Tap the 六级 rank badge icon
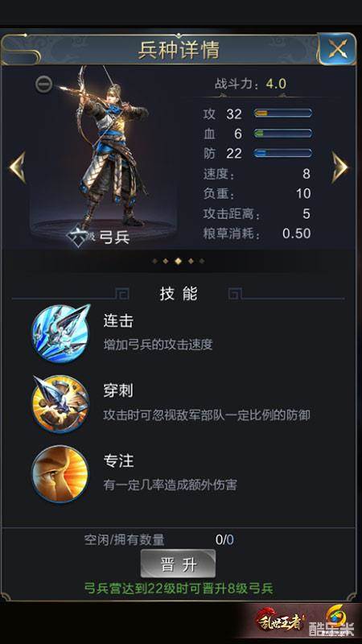 (77, 238)
